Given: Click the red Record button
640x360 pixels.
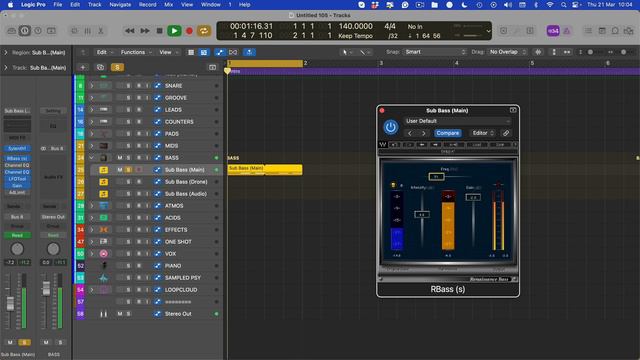Looking at the screenshot, I should (x=189, y=31).
